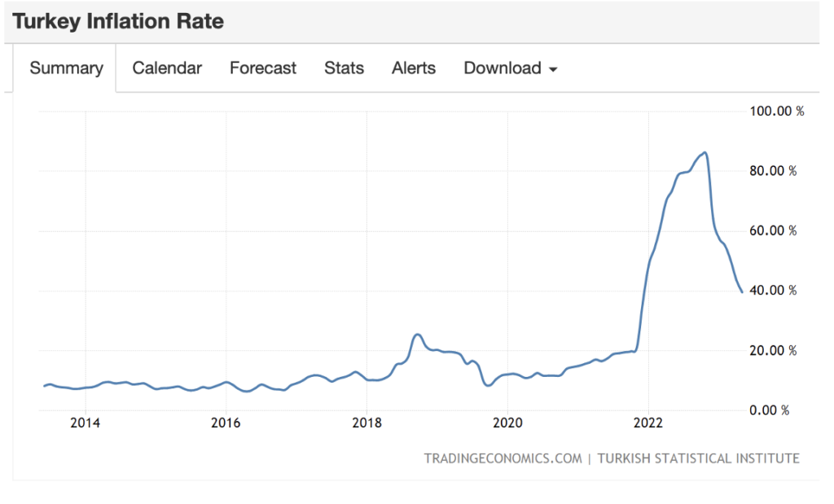Select the Stats tab
This screenshot has width=834, height=504.
(344, 68)
